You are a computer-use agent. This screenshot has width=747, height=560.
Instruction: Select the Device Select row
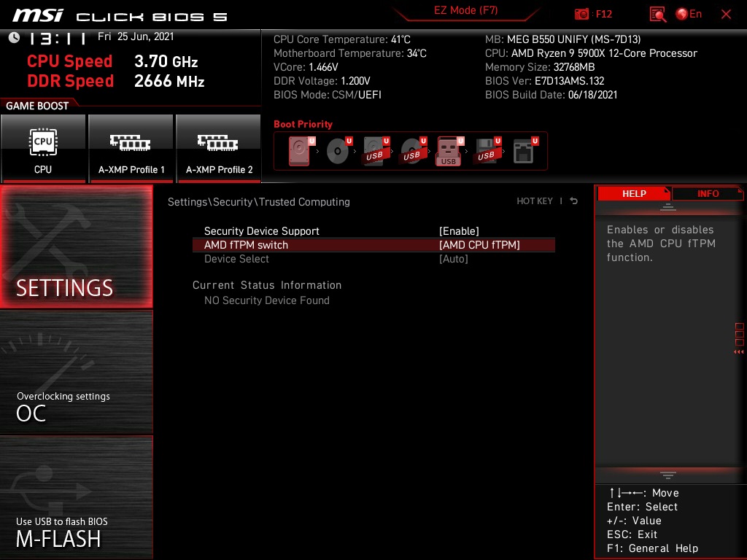373,259
